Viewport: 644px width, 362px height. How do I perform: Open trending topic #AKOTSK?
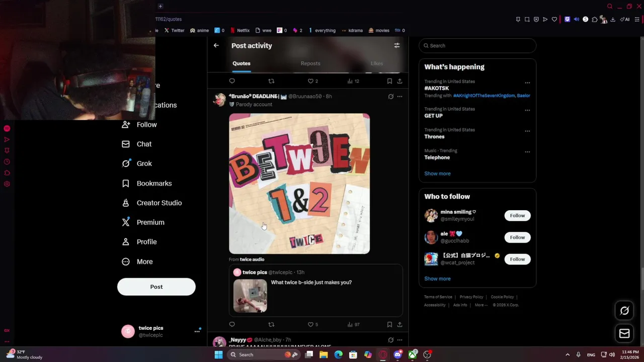tap(437, 88)
